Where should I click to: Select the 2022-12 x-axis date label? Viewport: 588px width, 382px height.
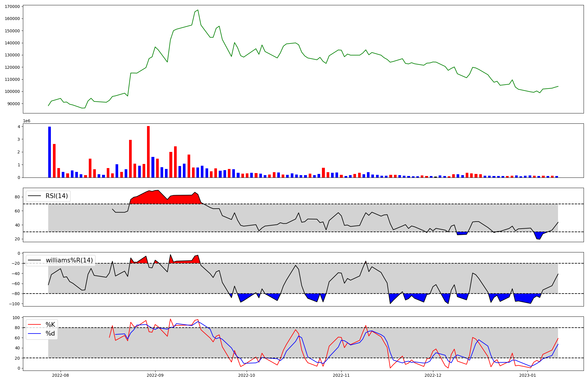coord(433,375)
